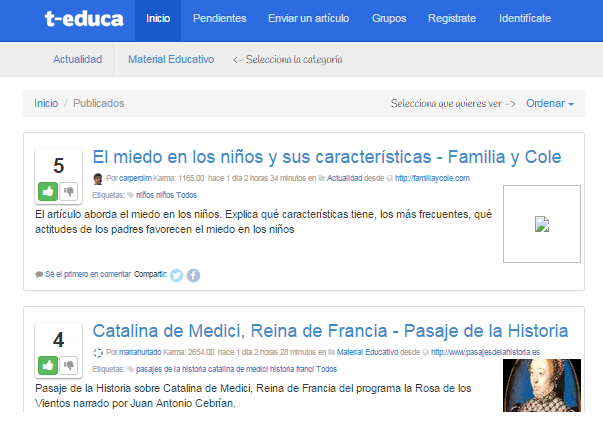Downvote the 'El miedo en los niños' article
The image size is (603, 445).
[x=69, y=192]
